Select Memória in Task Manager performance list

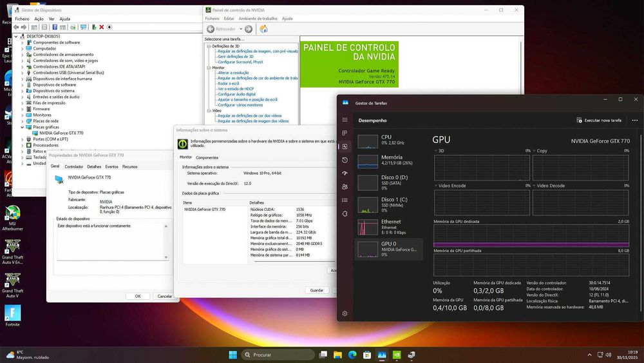point(388,161)
